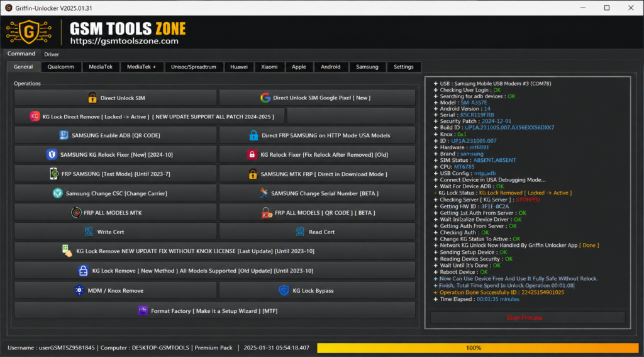This screenshot has width=644, height=357.
Task: Click the Time Elapsed log line
Action: pos(477,299)
